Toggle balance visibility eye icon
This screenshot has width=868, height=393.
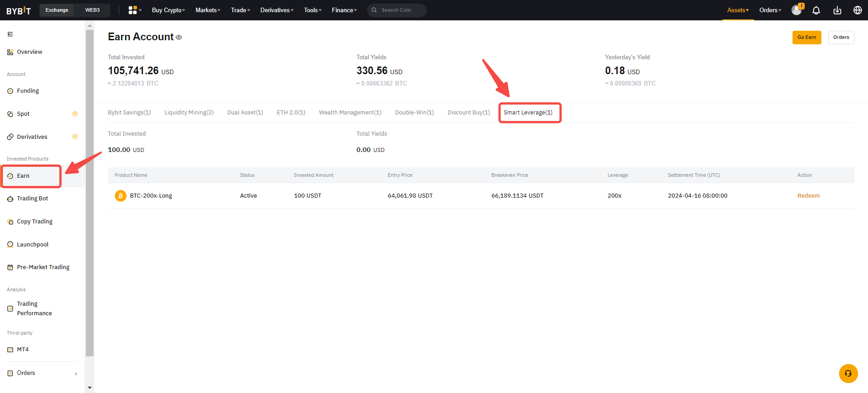pos(179,38)
